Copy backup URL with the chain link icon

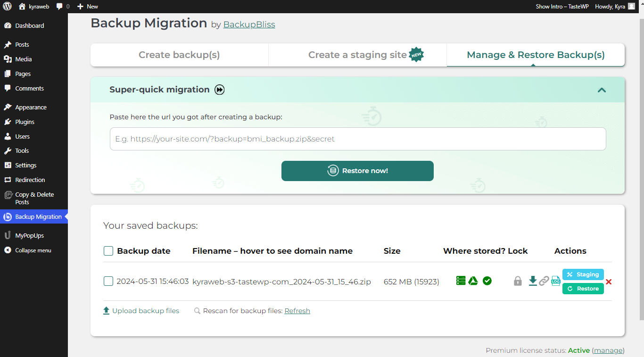point(544,281)
